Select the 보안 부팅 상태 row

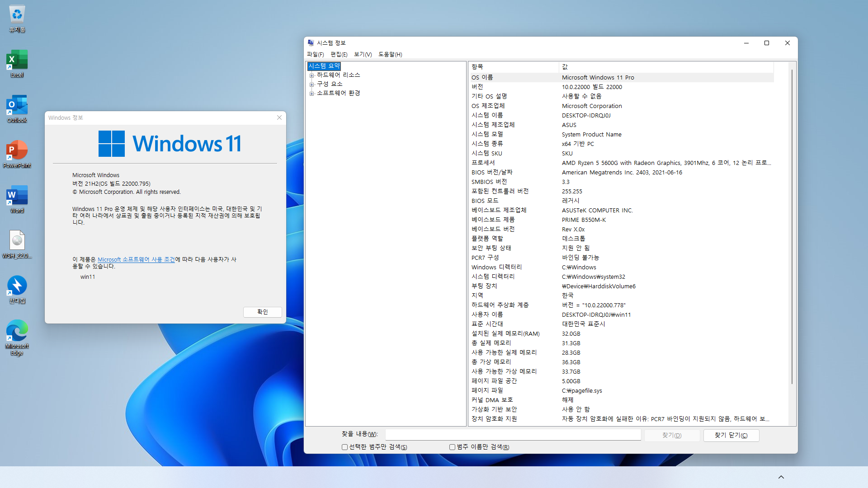click(x=622, y=248)
